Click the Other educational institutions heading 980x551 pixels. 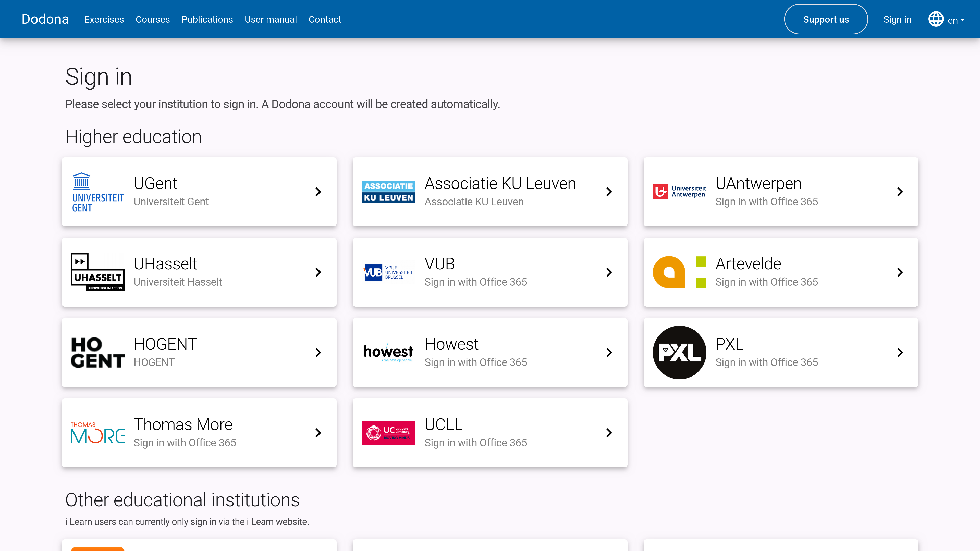(182, 500)
